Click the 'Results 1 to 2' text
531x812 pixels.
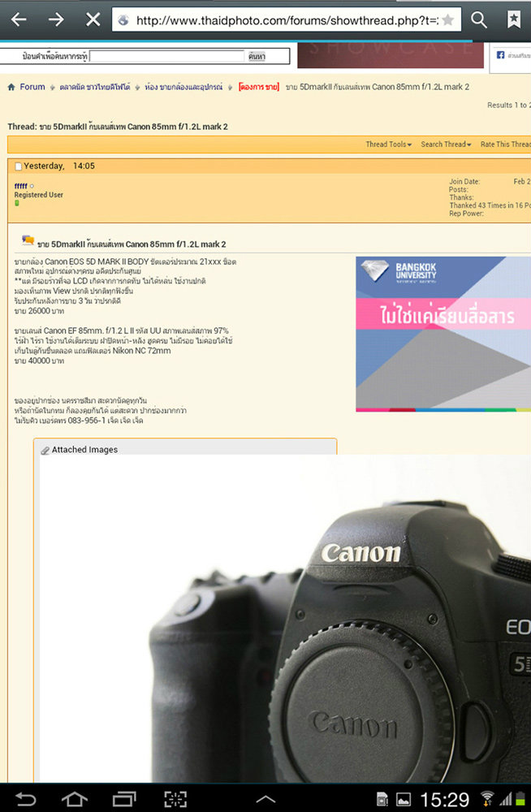point(509,105)
